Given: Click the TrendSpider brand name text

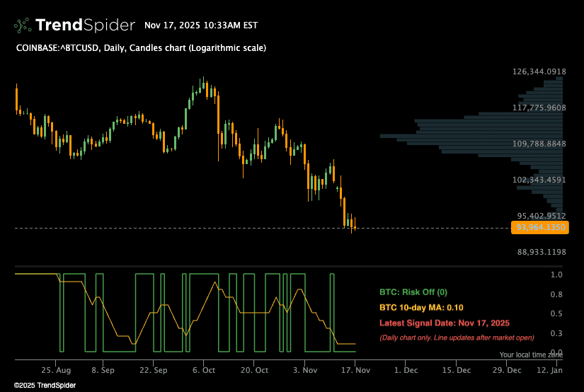Looking at the screenshot, I should coord(85,25).
